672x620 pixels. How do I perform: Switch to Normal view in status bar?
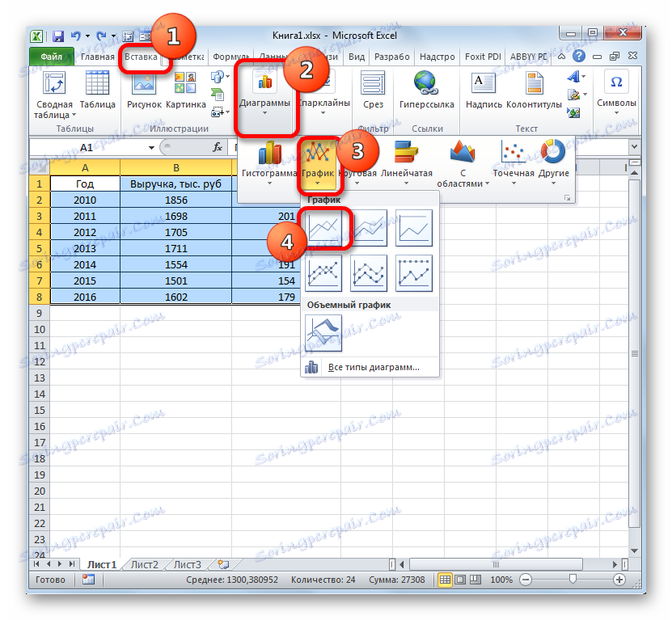pyautogui.click(x=445, y=580)
